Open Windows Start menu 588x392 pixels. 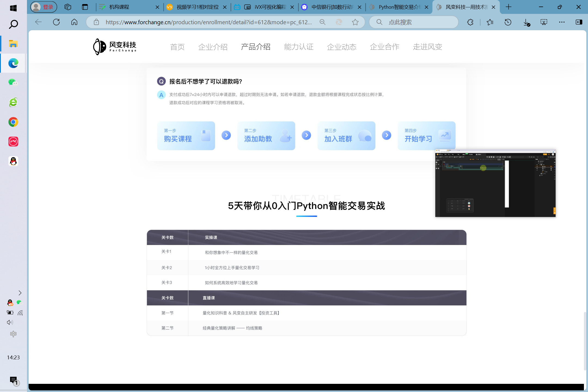coord(13,8)
